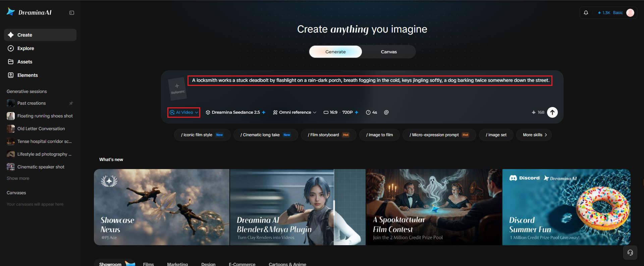Click the DreaminaAI logo
The height and width of the screenshot is (266, 644).
(x=29, y=12)
